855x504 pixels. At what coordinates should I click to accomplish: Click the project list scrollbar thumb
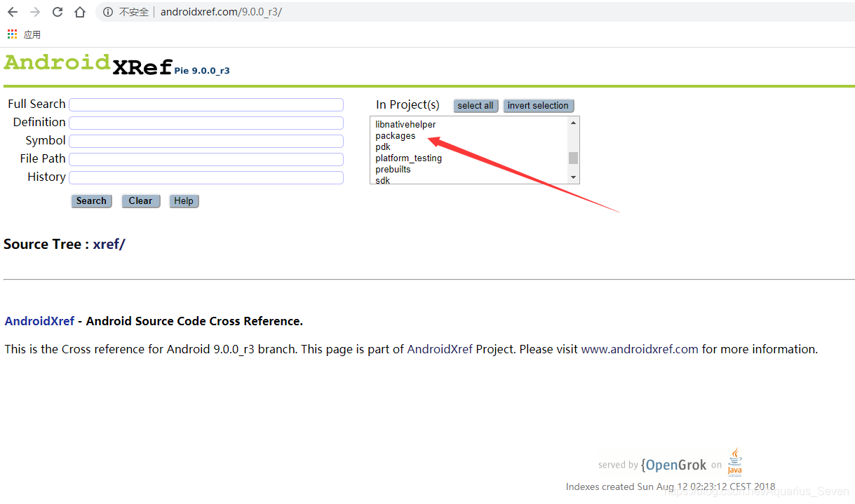pos(574,158)
